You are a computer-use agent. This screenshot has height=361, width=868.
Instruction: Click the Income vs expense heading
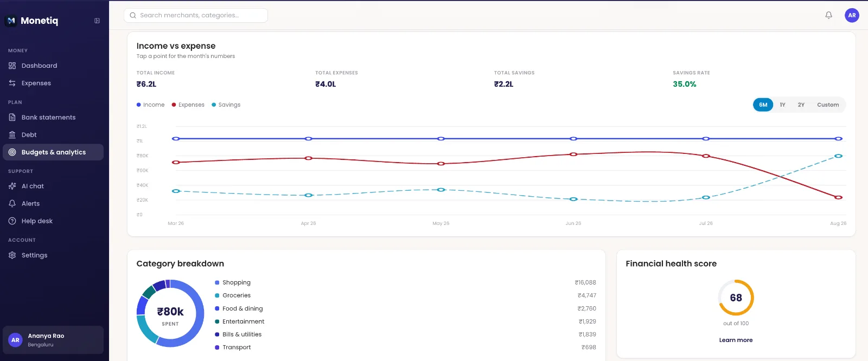click(x=176, y=46)
